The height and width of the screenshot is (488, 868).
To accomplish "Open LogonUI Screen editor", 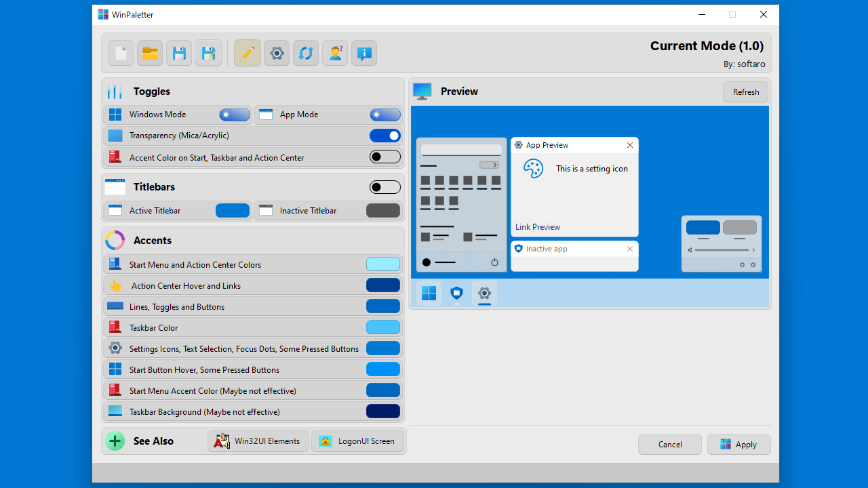I will [358, 441].
